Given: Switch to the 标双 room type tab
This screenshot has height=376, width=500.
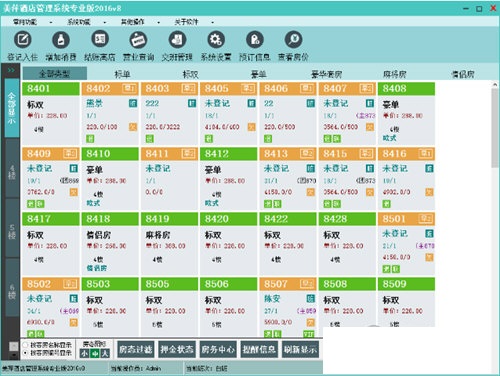Looking at the screenshot, I should coord(190,74).
